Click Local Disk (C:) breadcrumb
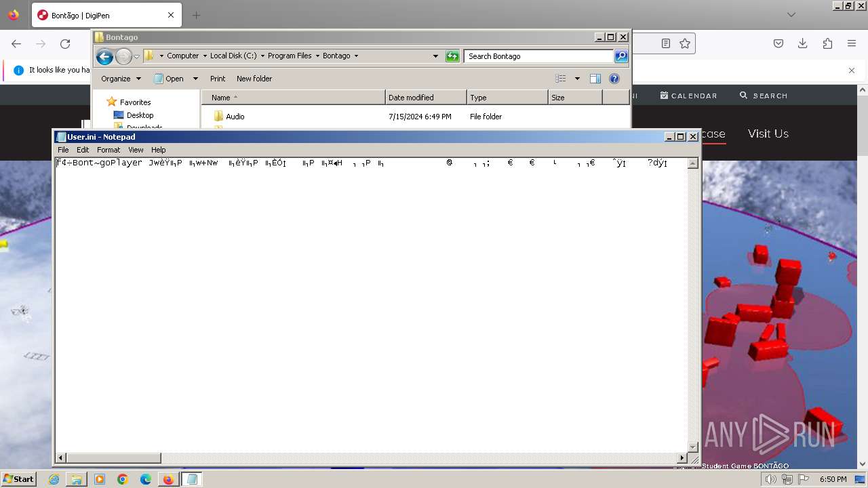Screen dimensions: 868x488 (x=233, y=56)
